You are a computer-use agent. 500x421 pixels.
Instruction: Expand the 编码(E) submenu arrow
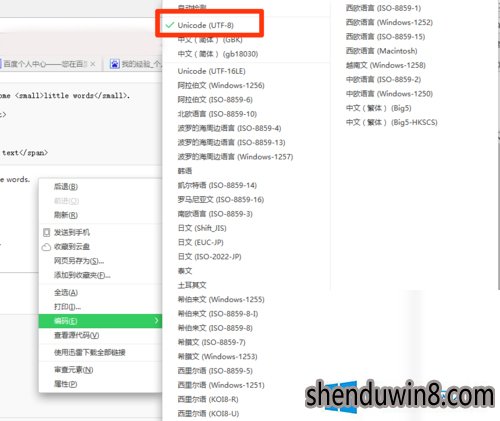pos(156,321)
